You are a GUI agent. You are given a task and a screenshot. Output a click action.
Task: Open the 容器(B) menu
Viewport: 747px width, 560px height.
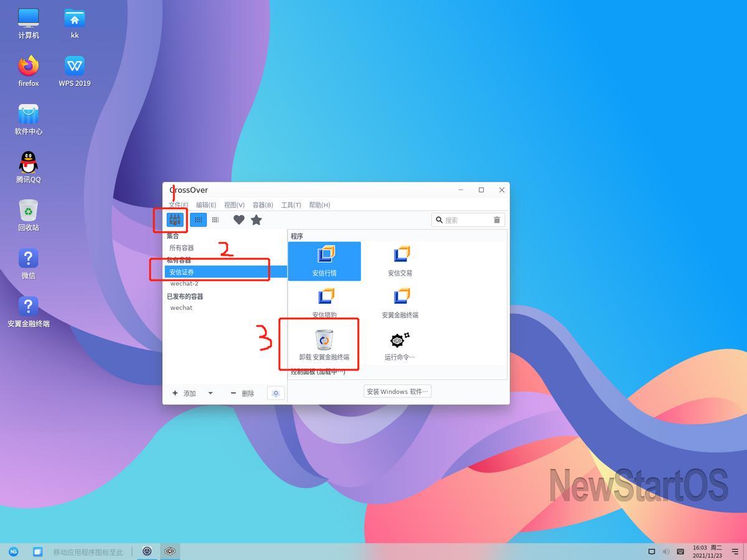pyautogui.click(x=263, y=205)
